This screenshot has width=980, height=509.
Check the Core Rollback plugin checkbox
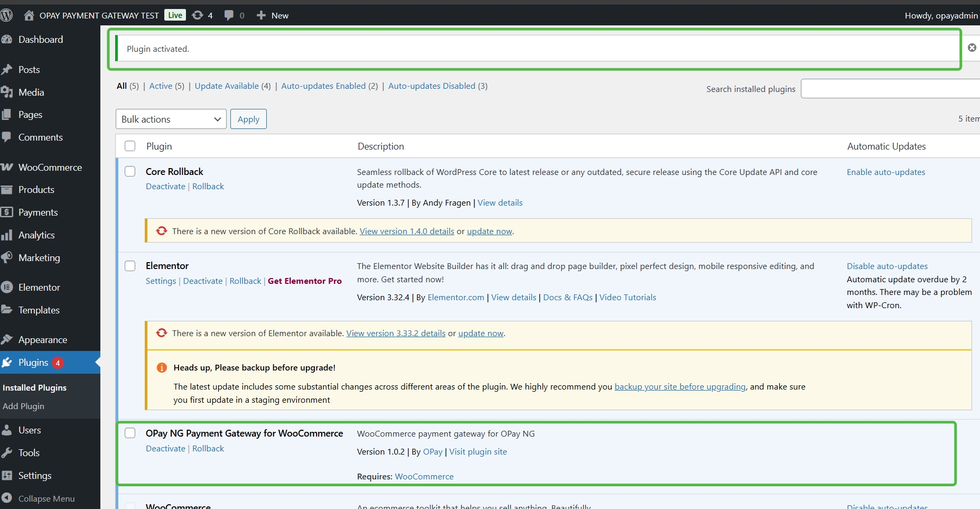click(x=130, y=171)
